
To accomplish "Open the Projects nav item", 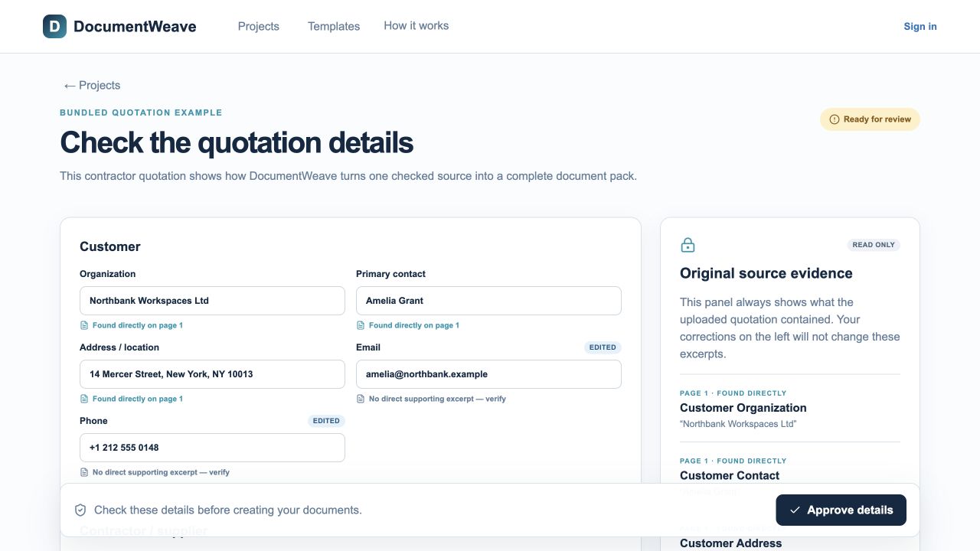I will coord(259,26).
